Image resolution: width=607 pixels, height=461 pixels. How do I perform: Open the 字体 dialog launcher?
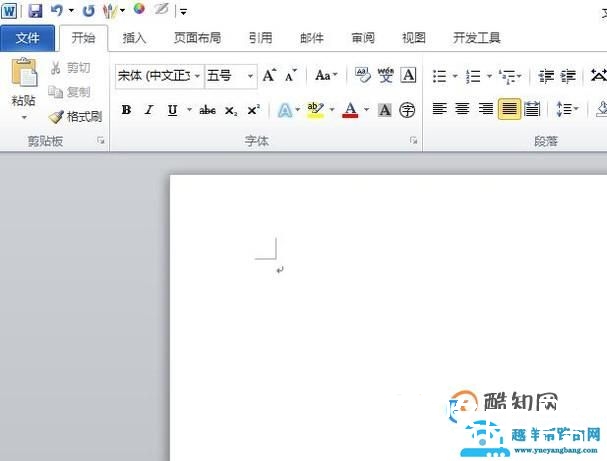pos(413,140)
